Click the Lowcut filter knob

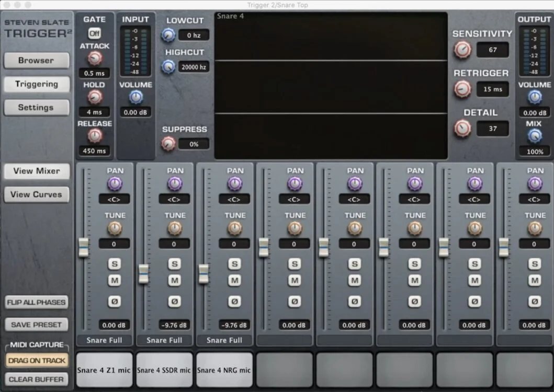click(168, 35)
